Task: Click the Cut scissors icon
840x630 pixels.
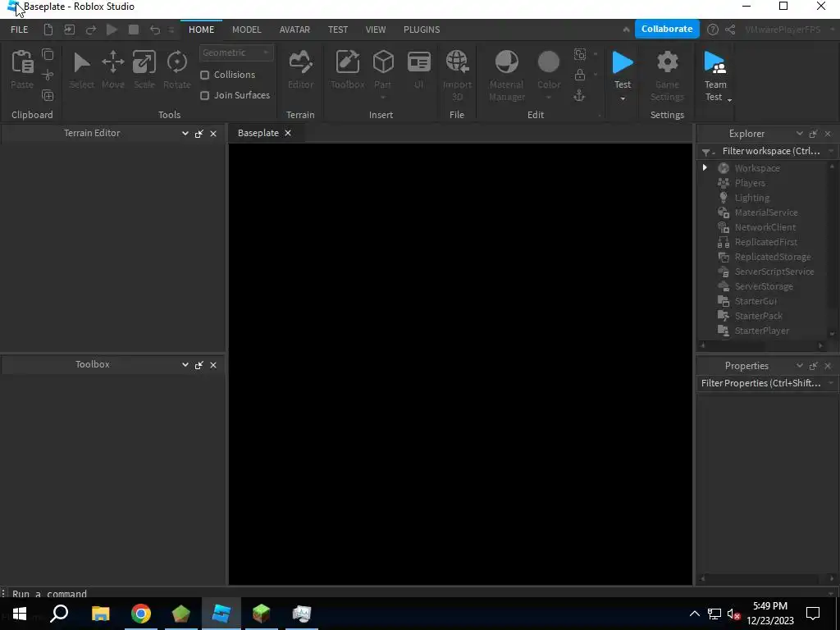Action: (48, 75)
